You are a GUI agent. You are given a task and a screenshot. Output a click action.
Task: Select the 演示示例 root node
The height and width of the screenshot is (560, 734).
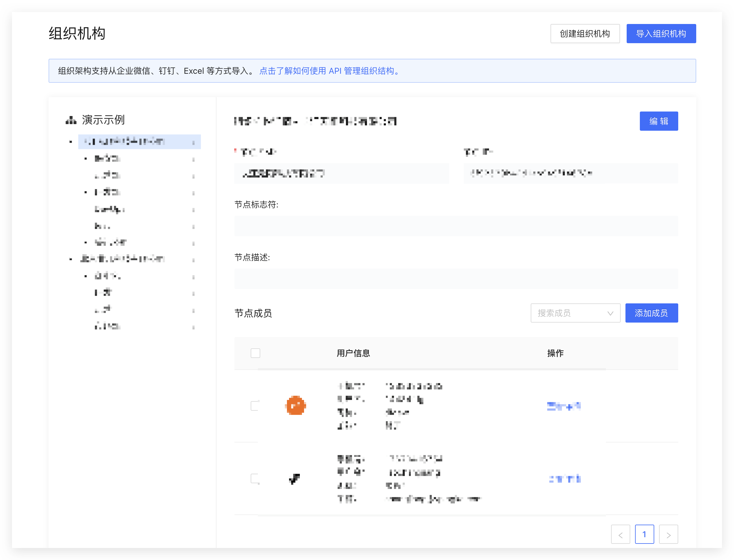click(x=103, y=120)
